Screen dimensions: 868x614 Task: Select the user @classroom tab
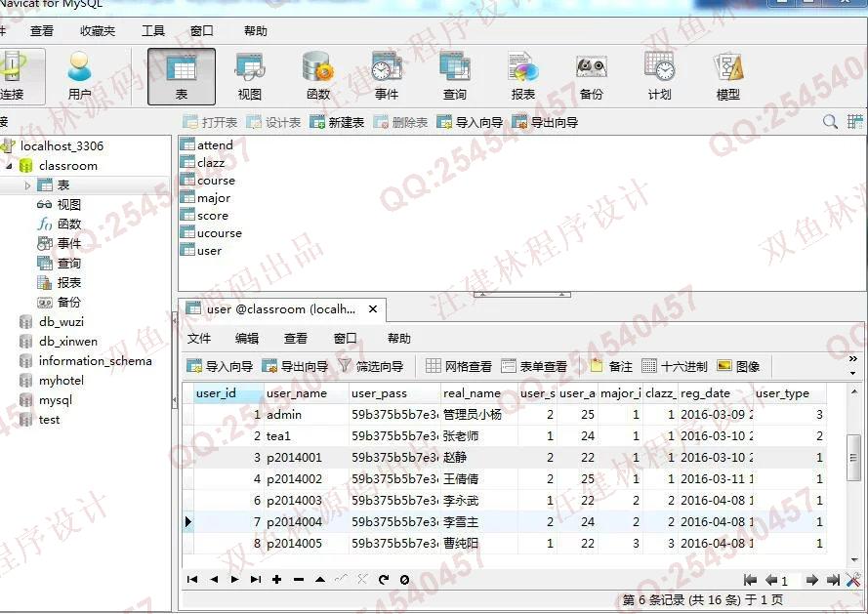click(x=280, y=308)
